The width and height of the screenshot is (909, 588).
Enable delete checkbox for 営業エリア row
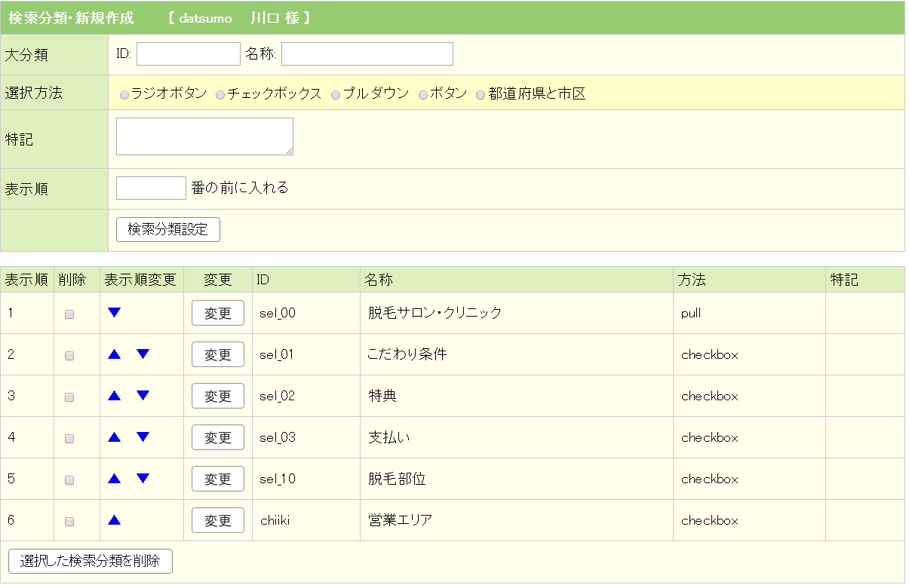click(69, 522)
